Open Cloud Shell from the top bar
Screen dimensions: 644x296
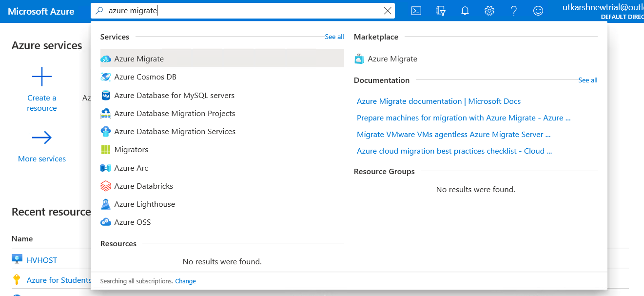click(x=416, y=10)
